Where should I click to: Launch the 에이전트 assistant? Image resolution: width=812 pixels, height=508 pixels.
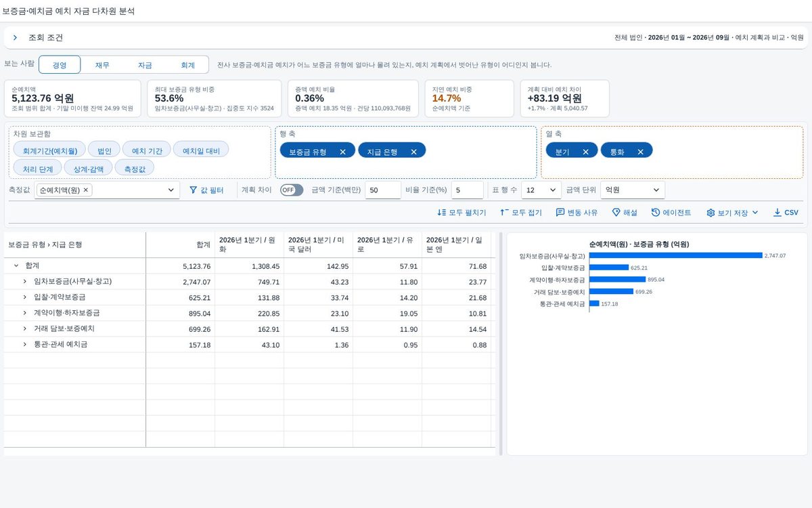point(671,213)
